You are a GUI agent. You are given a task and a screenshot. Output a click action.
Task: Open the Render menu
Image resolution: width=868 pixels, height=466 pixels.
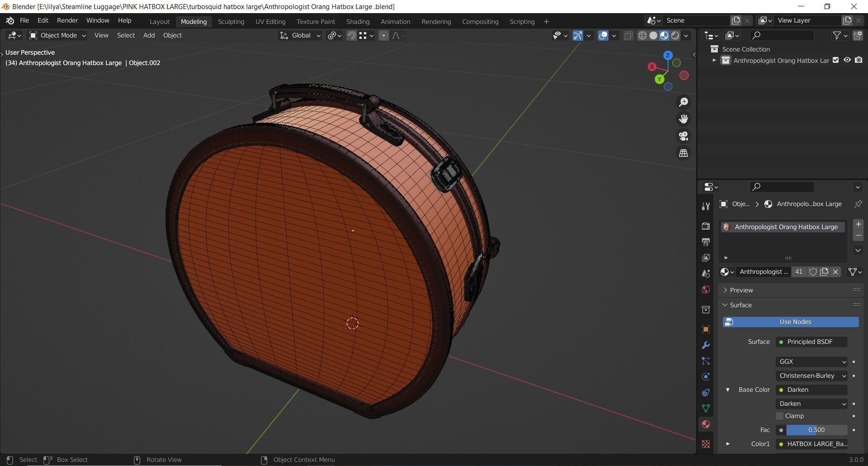pos(67,21)
